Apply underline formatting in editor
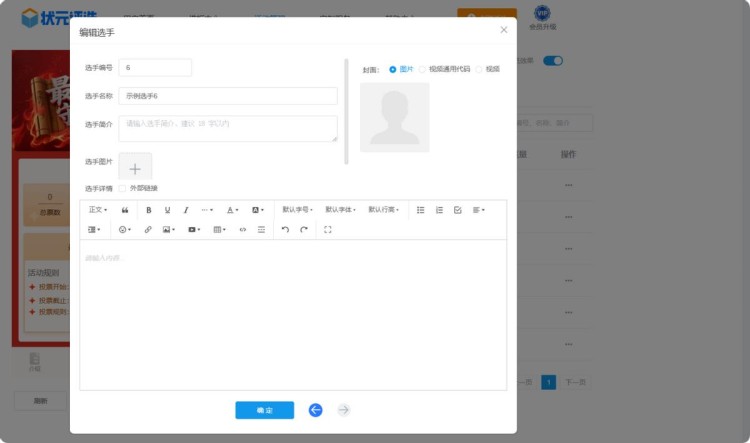This screenshot has height=443, width=750. (x=167, y=210)
